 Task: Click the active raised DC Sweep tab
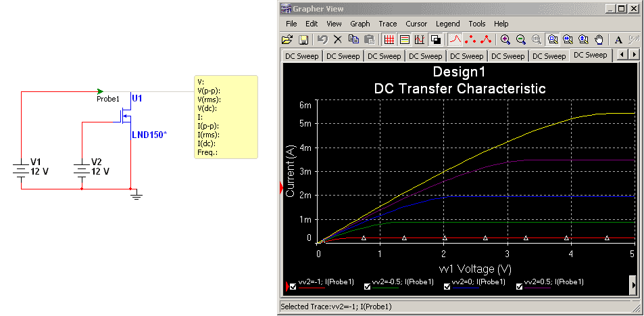590,55
